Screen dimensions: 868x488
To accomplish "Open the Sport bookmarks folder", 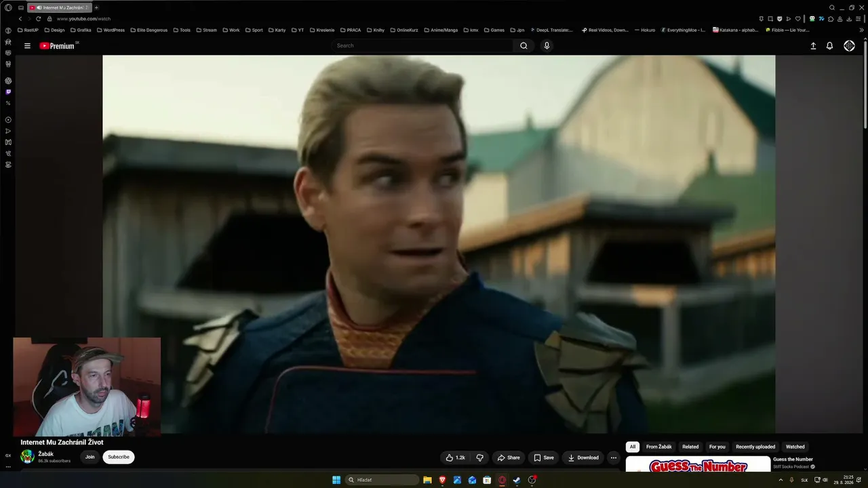I will pyautogui.click(x=254, y=30).
